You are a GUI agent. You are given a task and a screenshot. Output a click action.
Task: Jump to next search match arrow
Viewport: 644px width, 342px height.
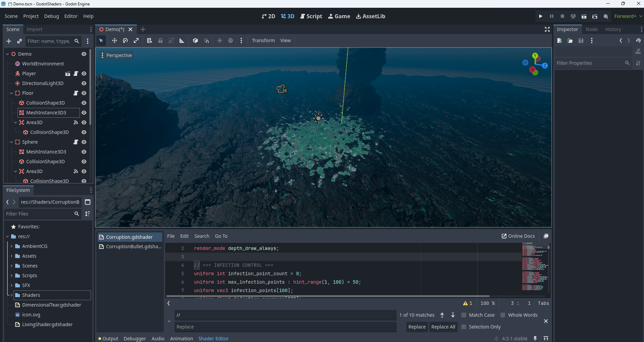(453, 315)
